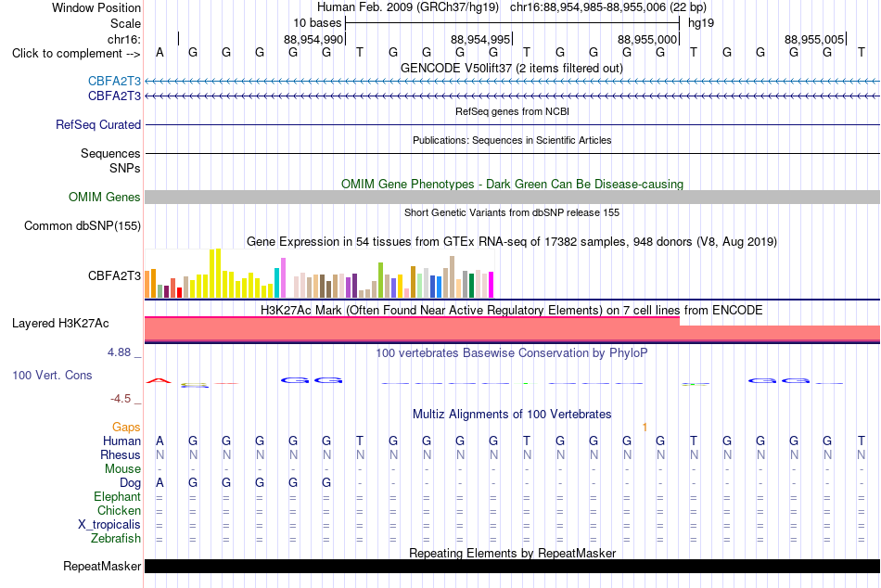Click GENCODE V50lift37 track title
Viewport: 881px width, 588px height.
(x=511, y=68)
